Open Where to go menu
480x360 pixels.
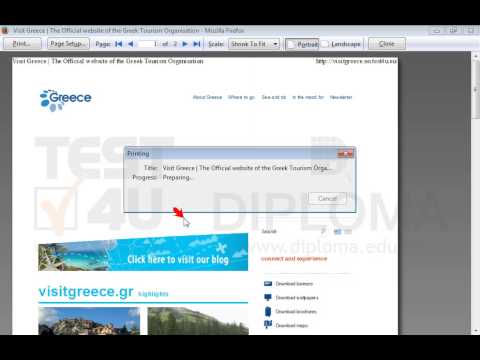(242, 97)
